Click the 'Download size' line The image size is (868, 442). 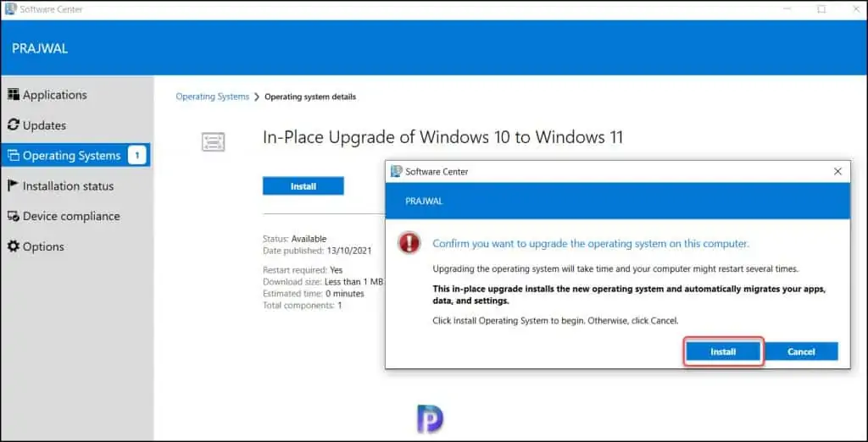323,282
